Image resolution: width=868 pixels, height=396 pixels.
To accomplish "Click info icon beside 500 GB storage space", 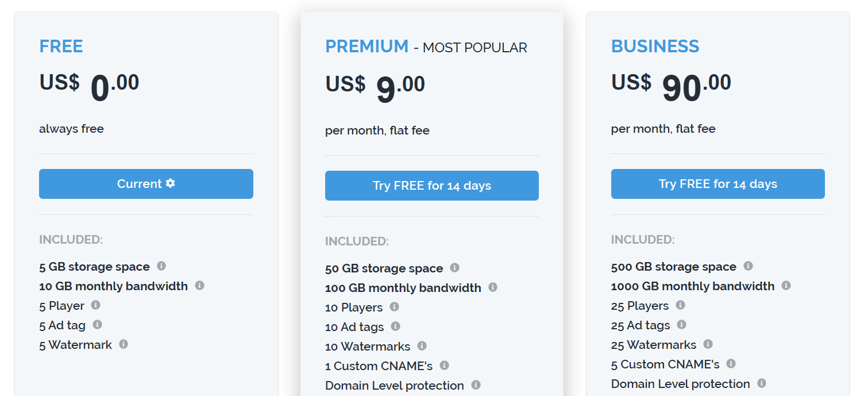I will pos(748,266).
